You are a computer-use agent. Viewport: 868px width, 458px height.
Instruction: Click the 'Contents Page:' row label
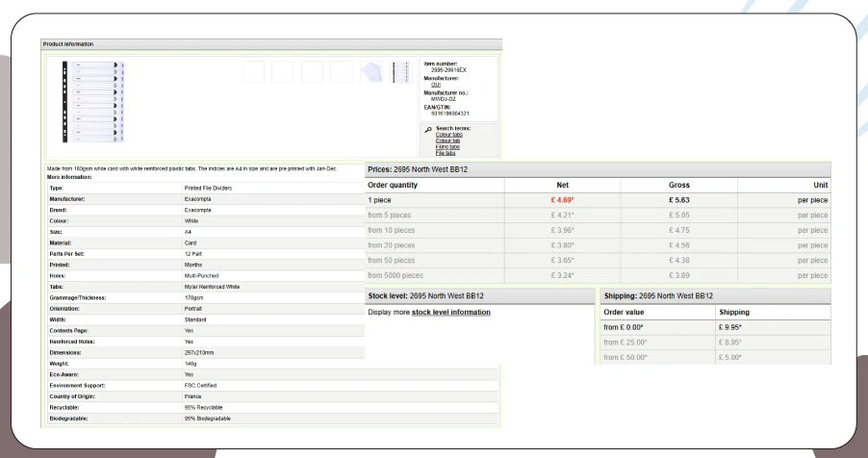click(x=68, y=331)
